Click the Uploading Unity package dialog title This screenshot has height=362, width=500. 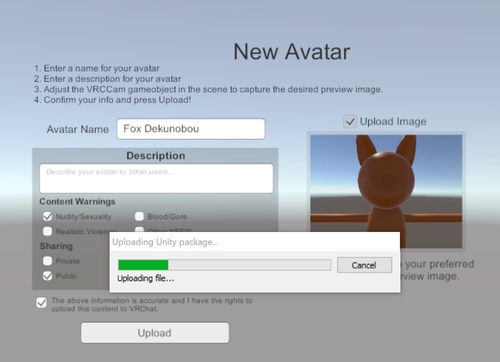(x=165, y=242)
